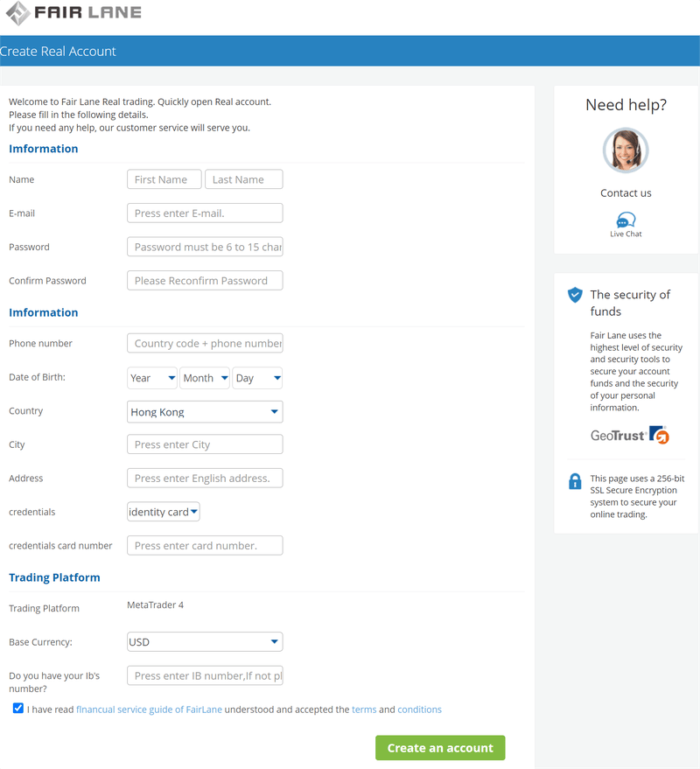Click the City input field
Viewport: 700px width, 769px height.
click(205, 444)
